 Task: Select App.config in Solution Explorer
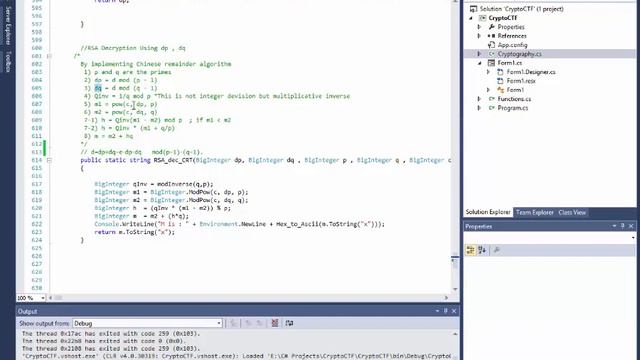pyautogui.click(x=512, y=45)
